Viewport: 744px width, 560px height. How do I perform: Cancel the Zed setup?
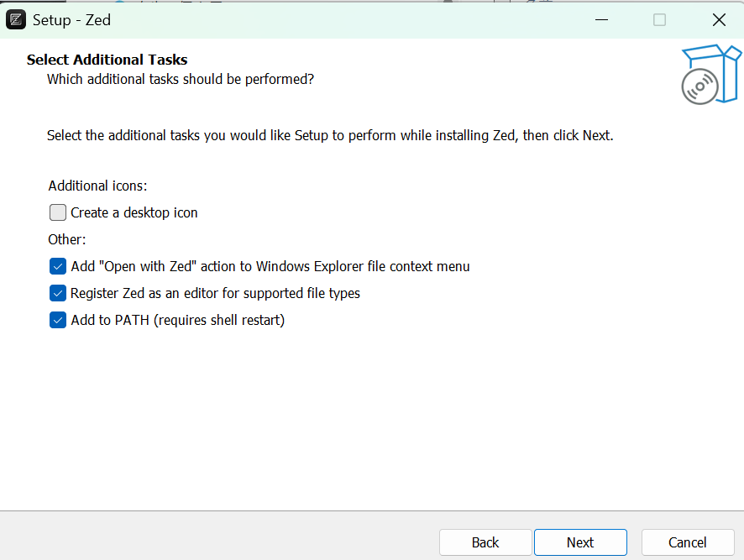pyautogui.click(x=688, y=542)
